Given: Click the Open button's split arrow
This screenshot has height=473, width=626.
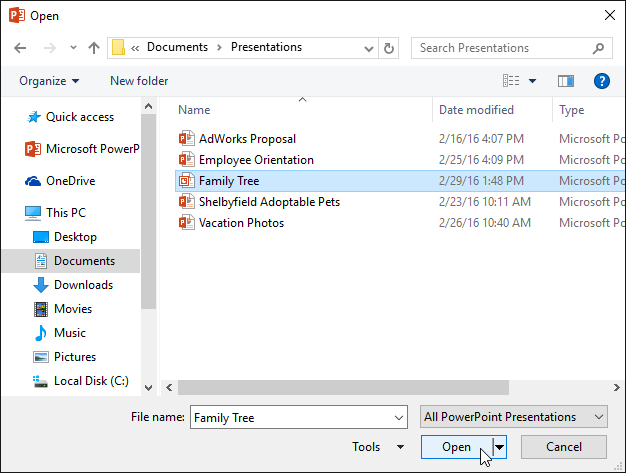Looking at the screenshot, I should point(500,447).
